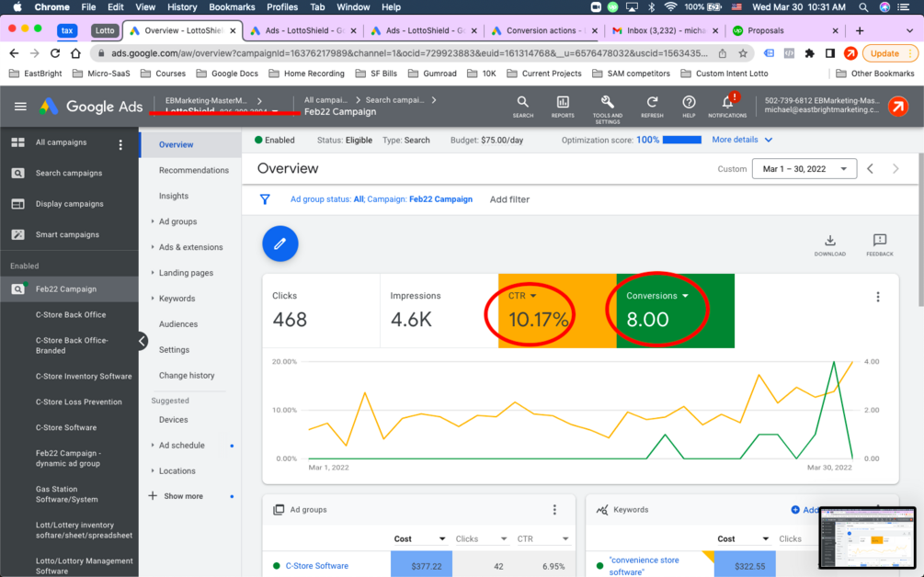The image size is (924, 577).
Task: Click the blue pencil edit button
Action: tap(279, 243)
